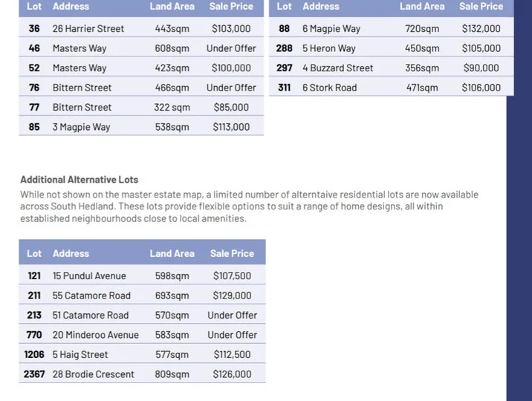Click the 6 Stork Road address
Image resolution: width=532 pixels, height=401 pixels.
[x=329, y=88]
